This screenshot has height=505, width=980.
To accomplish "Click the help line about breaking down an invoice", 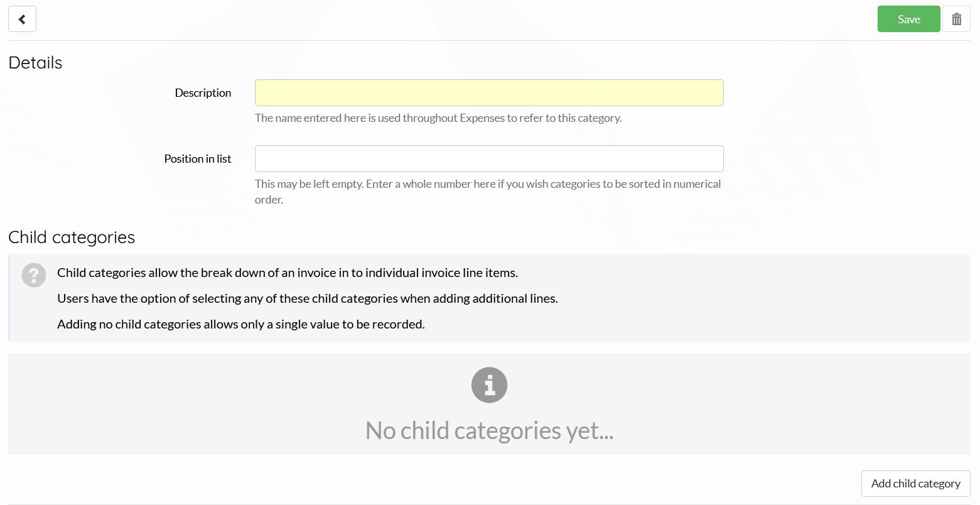I will pos(288,273).
